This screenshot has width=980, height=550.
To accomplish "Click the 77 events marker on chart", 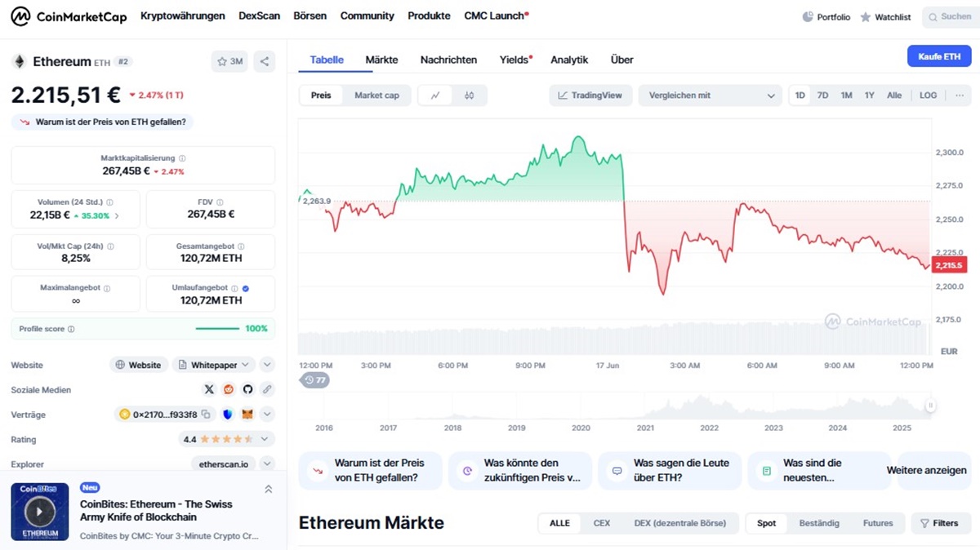I will (x=315, y=380).
